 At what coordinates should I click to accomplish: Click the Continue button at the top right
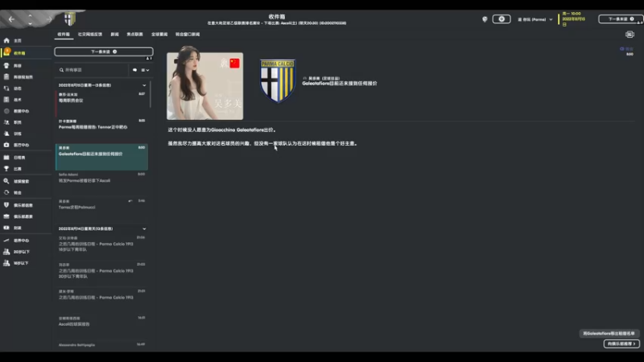pos(621,19)
